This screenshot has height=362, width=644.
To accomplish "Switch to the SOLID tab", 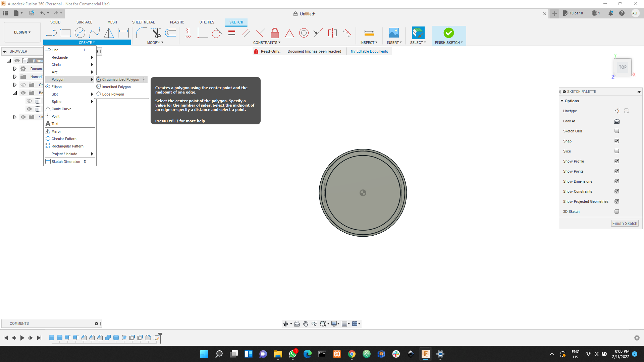I will pos(55,22).
